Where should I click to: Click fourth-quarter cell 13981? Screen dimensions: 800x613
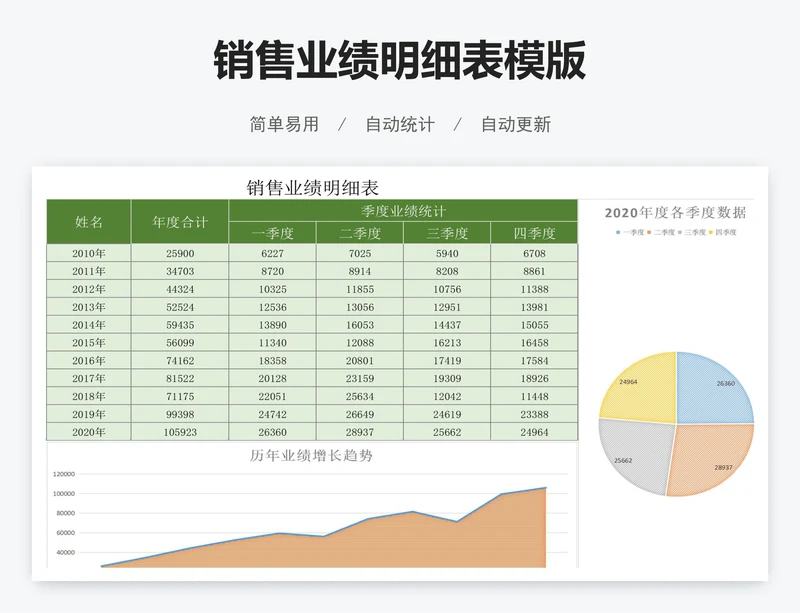534,307
